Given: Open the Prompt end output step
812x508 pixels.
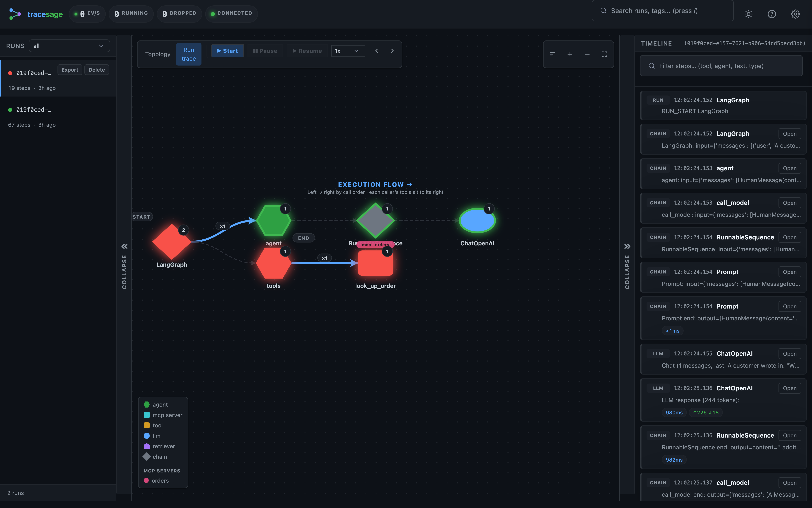Looking at the screenshot, I should (x=790, y=306).
